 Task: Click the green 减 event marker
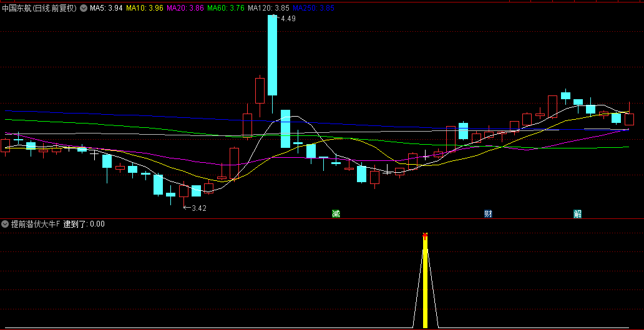tap(336, 213)
